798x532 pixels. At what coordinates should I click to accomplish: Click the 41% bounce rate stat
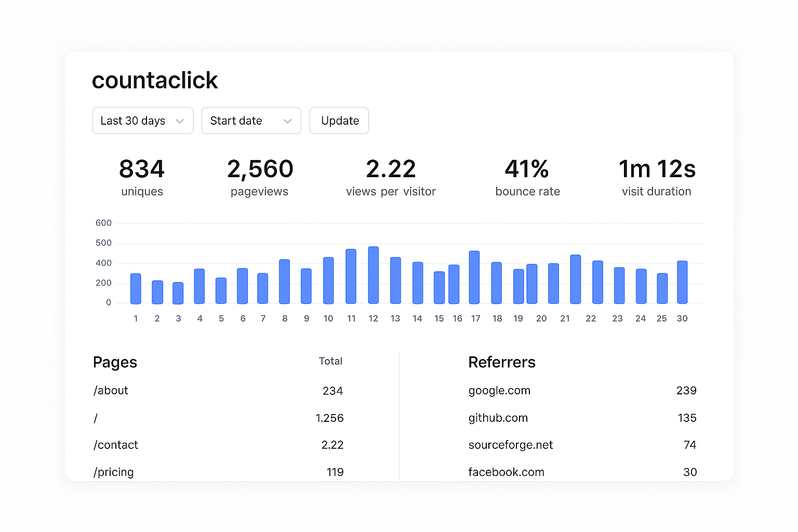point(527,177)
